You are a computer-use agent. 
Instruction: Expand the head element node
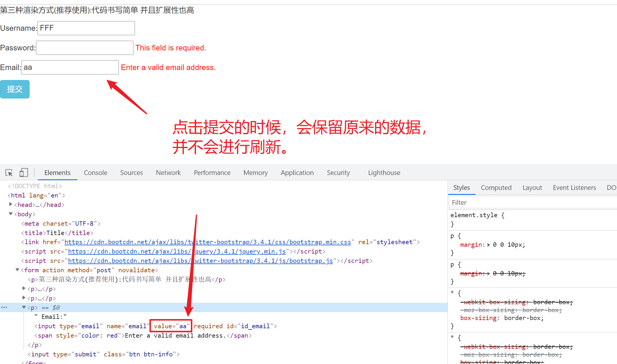tap(11, 204)
